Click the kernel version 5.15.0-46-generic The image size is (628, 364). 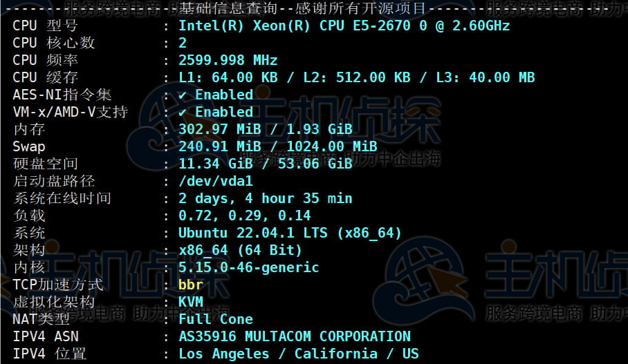248,267
